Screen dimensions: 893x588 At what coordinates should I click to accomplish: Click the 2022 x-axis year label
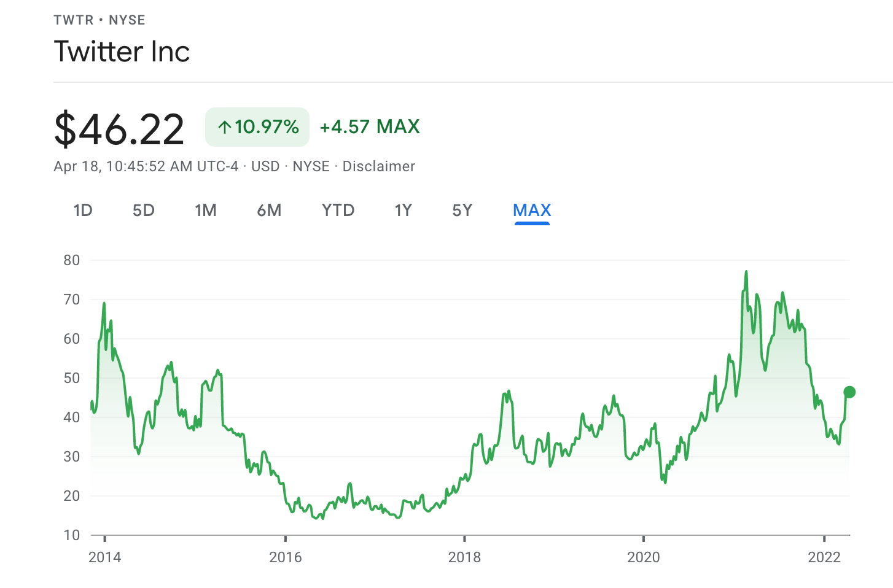(824, 557)
